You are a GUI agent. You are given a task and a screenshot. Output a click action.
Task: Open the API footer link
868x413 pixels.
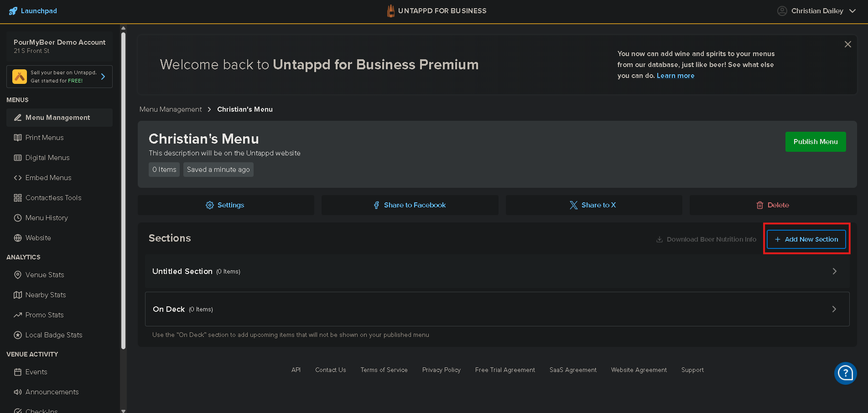[x=296, y=370]
